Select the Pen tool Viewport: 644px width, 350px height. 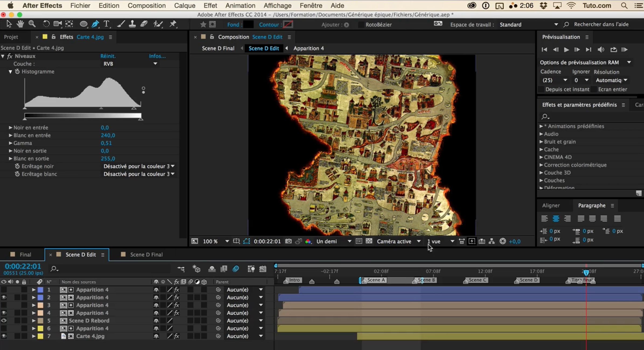(x=95, y=24)
